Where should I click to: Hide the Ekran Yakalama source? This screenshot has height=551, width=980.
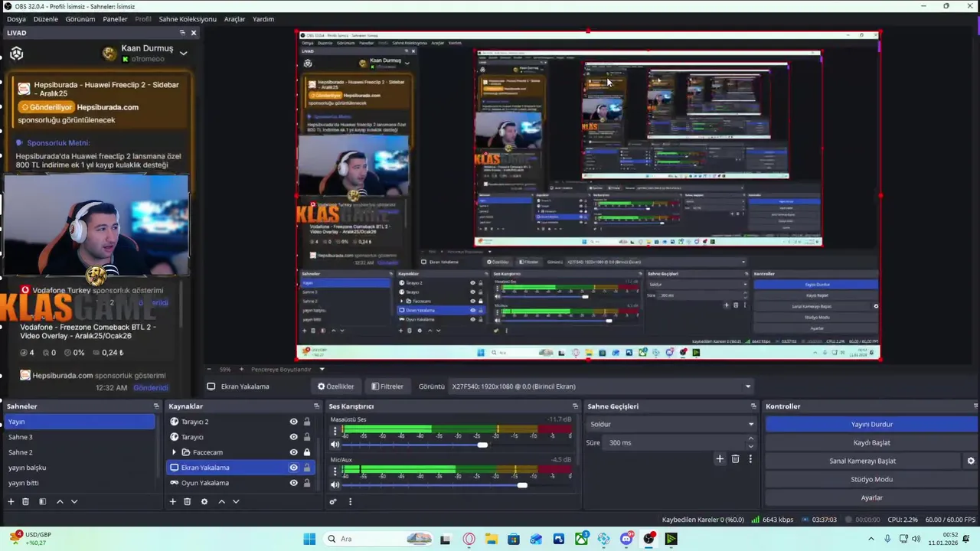pyautogui.click(x=293, y=468)
